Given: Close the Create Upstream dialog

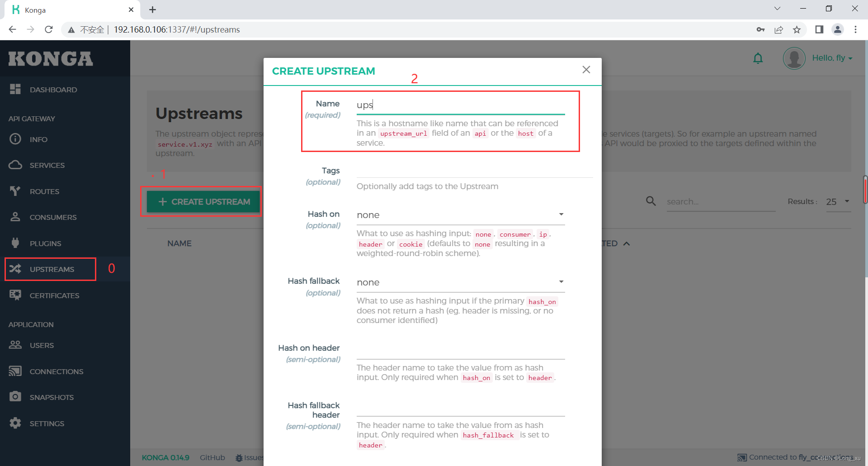Looking at the screenshot, I should point(586,70).
